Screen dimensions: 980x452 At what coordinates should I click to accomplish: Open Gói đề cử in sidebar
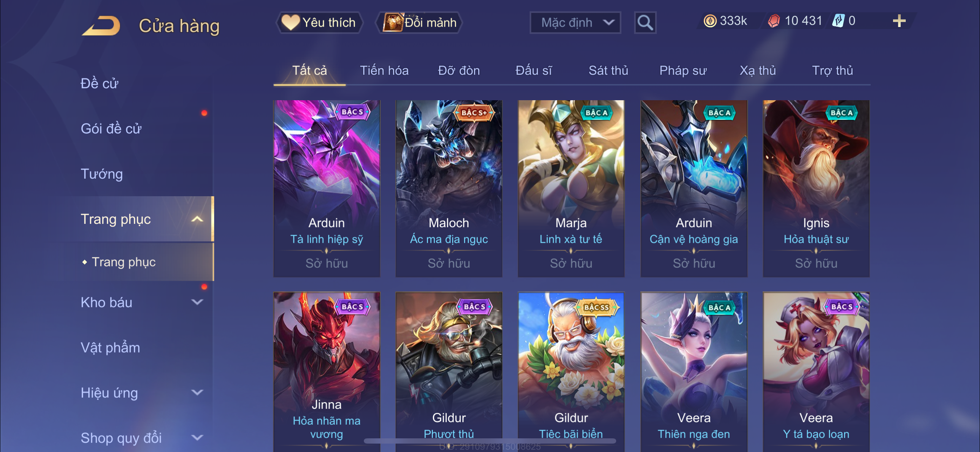pos(111,129)
